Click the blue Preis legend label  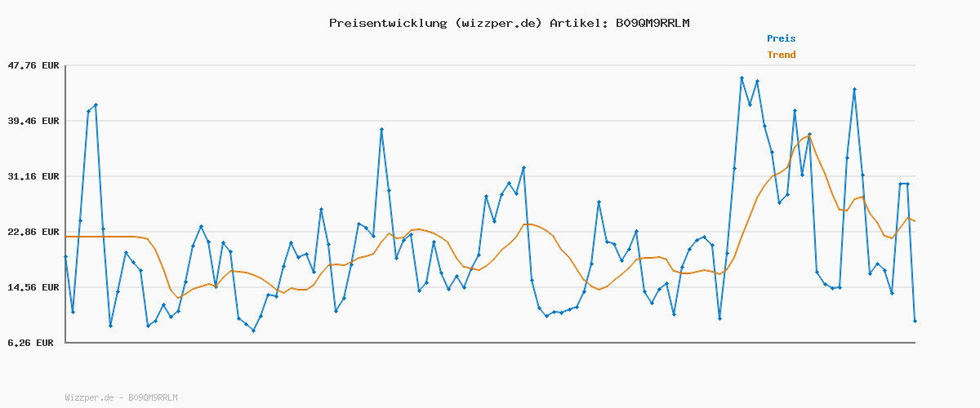[781, 38]
